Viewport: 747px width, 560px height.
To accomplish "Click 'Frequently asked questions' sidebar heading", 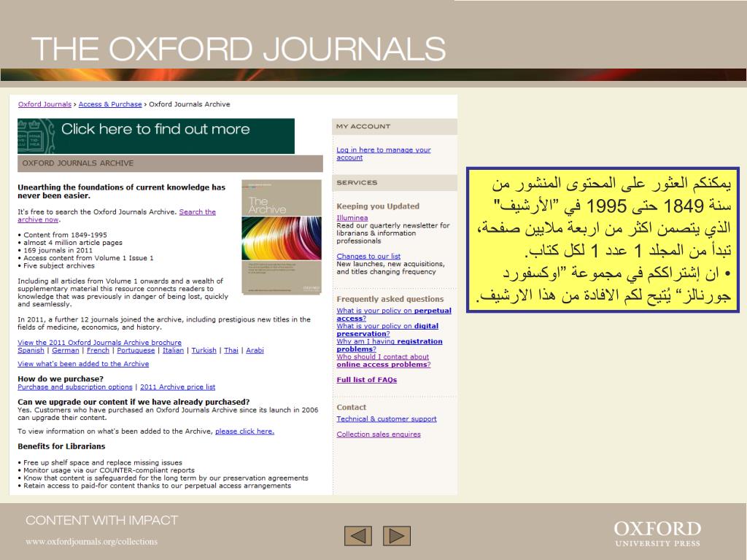I will click(x=390, y=299).
